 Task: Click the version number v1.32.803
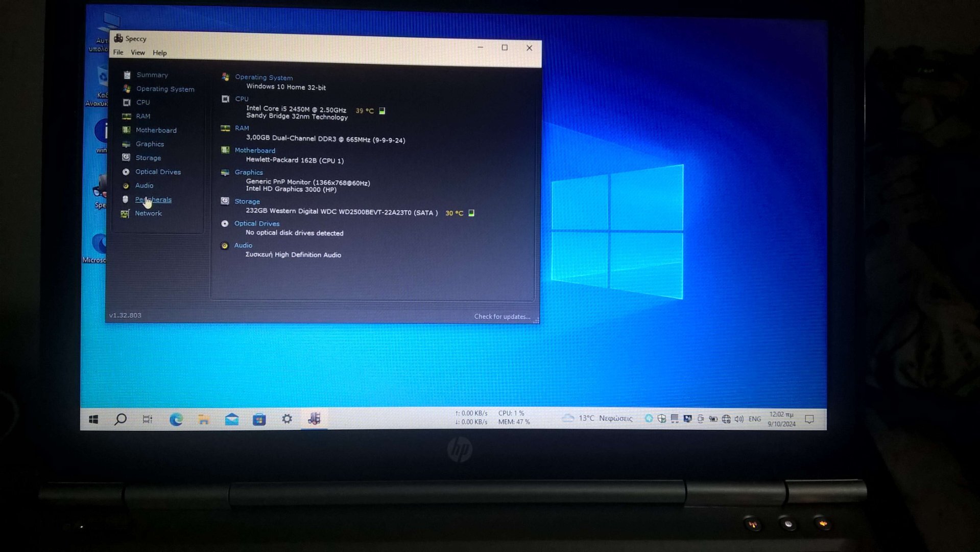tap(125, 315)
